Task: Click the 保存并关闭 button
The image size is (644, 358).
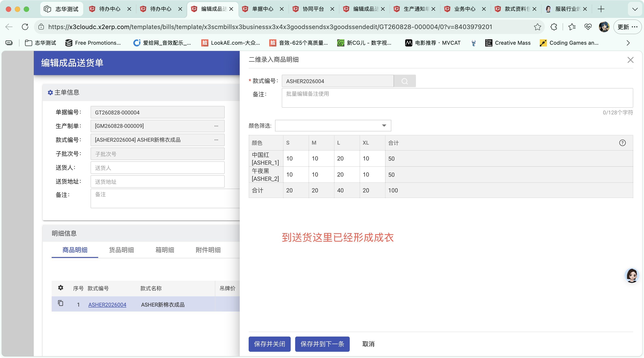Action: point(269,344)
